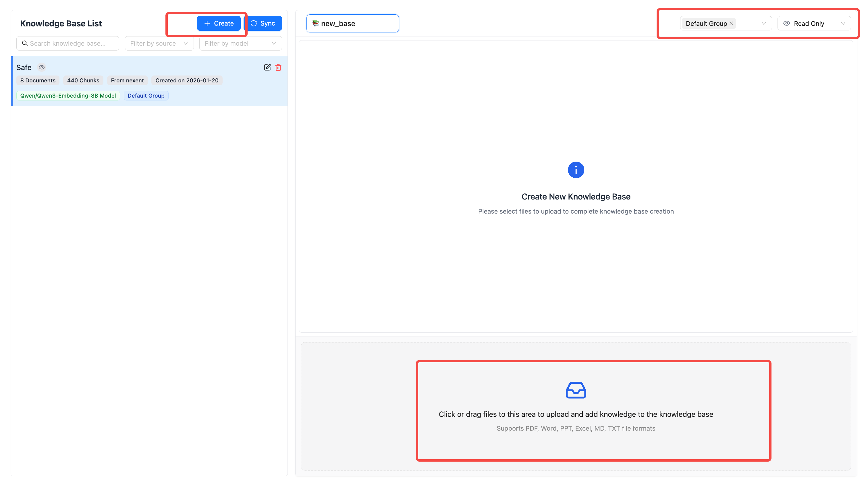Click the books emoji before new_base
Viewport: 868px width, 484px height.
point(315,23)
